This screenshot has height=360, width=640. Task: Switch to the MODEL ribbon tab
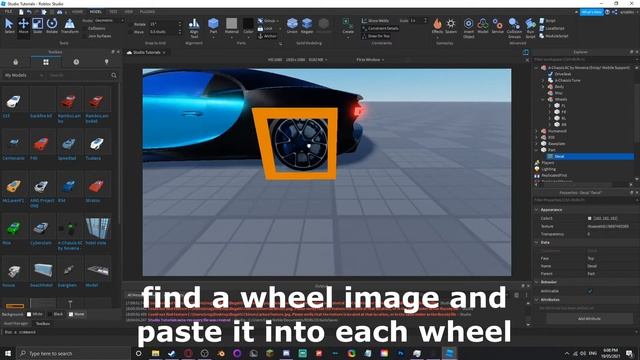click(x=96, y=12)
